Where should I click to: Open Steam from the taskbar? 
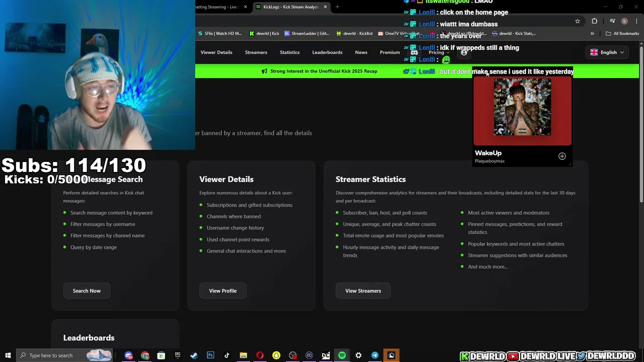tap(194, 355)
